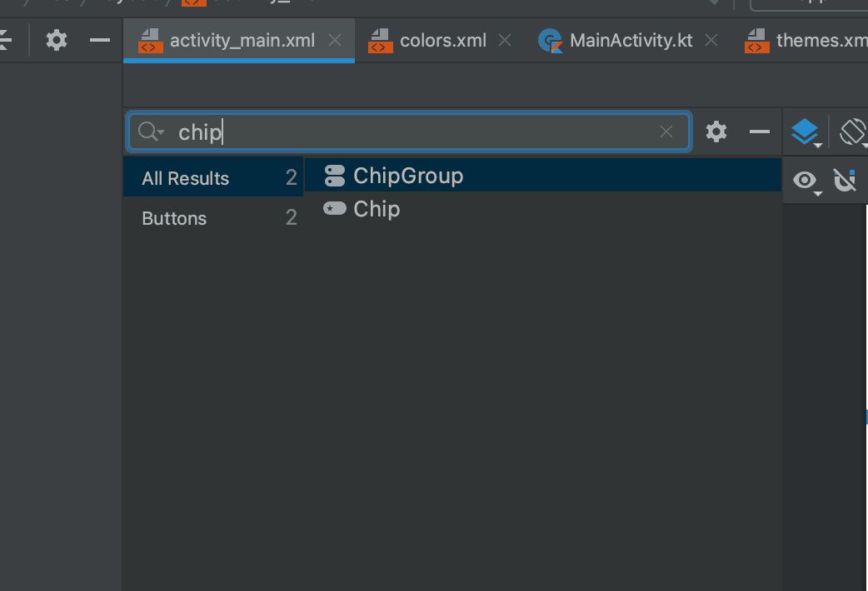Viewport: 868px width, 591px height.
Task: Select the All Results category
Action: [185, 177]
